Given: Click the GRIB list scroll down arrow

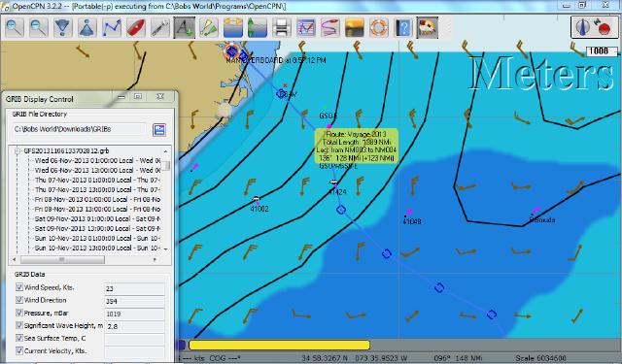Looking at the screenshot, I should (165, 249).
